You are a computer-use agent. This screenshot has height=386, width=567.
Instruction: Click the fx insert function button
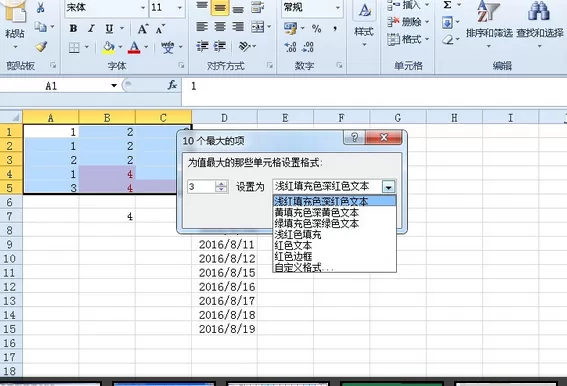[172, 85]
